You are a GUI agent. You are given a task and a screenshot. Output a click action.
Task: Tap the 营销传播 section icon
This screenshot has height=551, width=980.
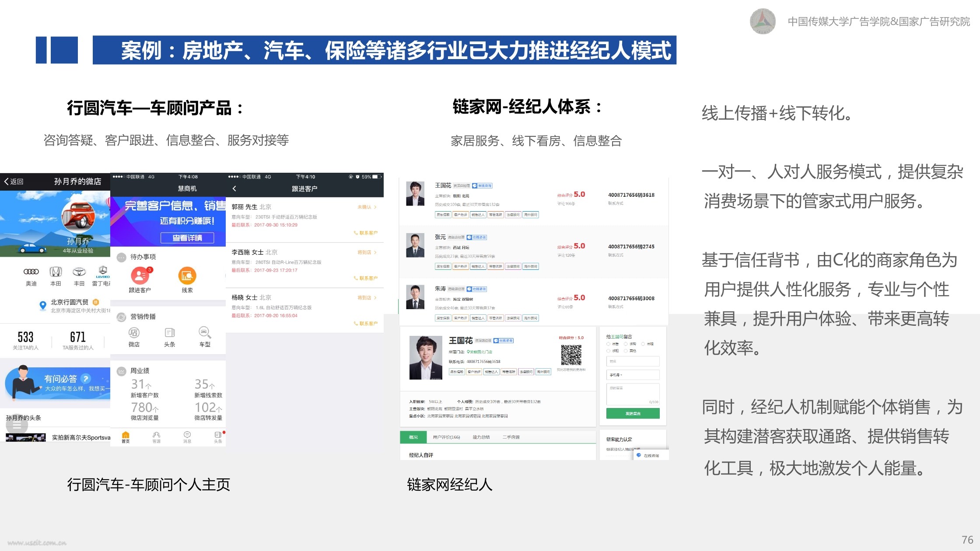click(x=121, y=317)
